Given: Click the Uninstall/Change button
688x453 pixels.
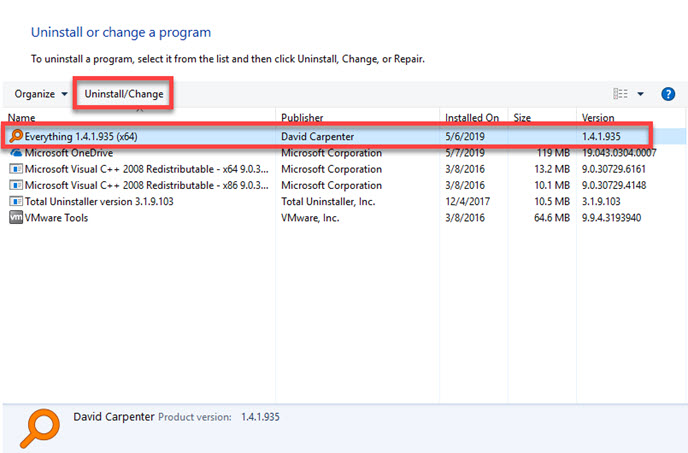Looking at the screenshot, I should (124, 94).
